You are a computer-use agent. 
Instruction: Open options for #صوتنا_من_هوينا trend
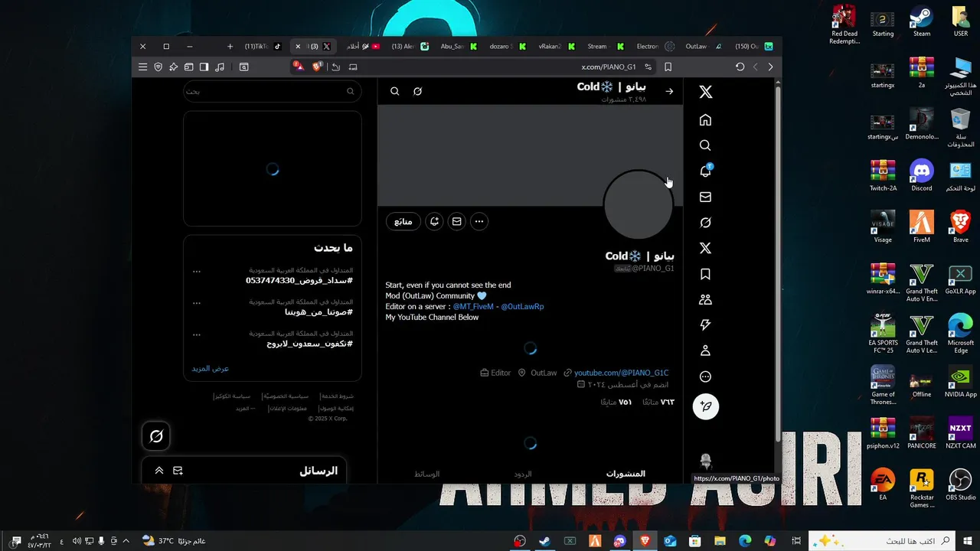[197, 302]
